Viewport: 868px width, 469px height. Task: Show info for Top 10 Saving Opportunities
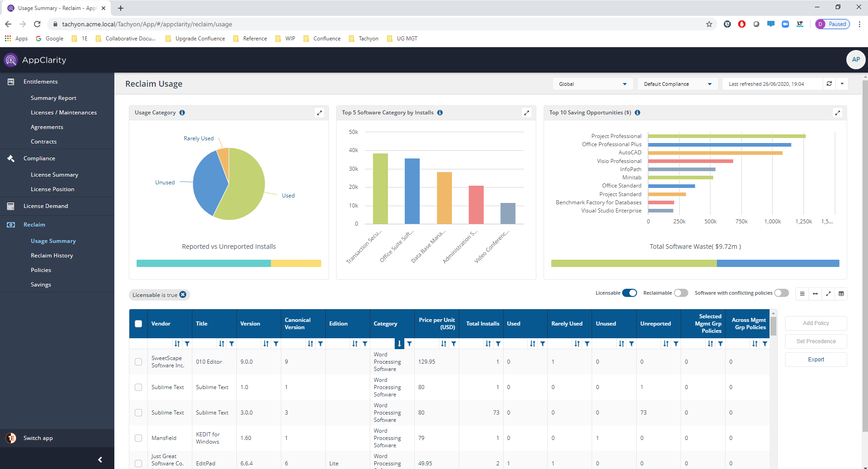pos(638,113)
